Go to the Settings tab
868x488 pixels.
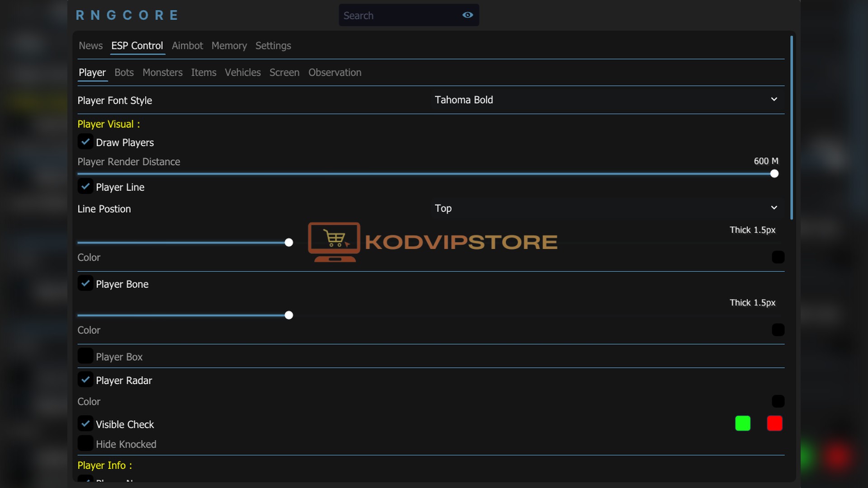click(x=273, y=46)
